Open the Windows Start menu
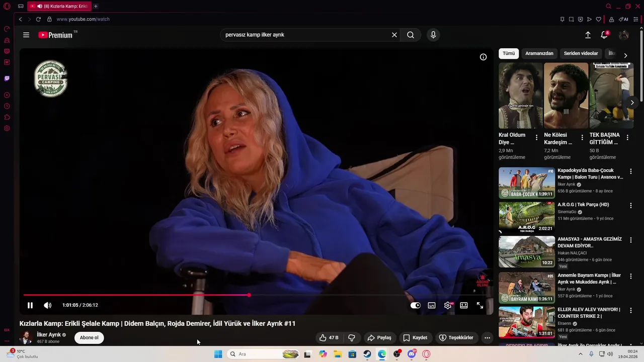The image size is (644, 362). [218, 354]
